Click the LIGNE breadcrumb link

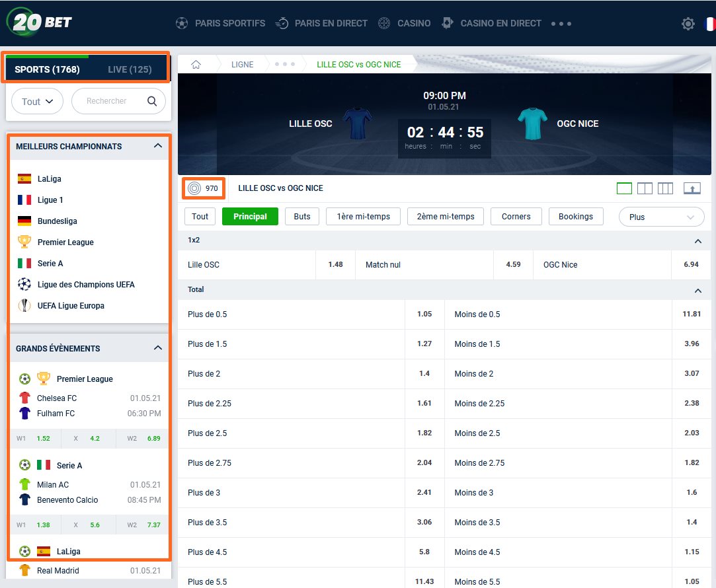click(x=242, y=64)
